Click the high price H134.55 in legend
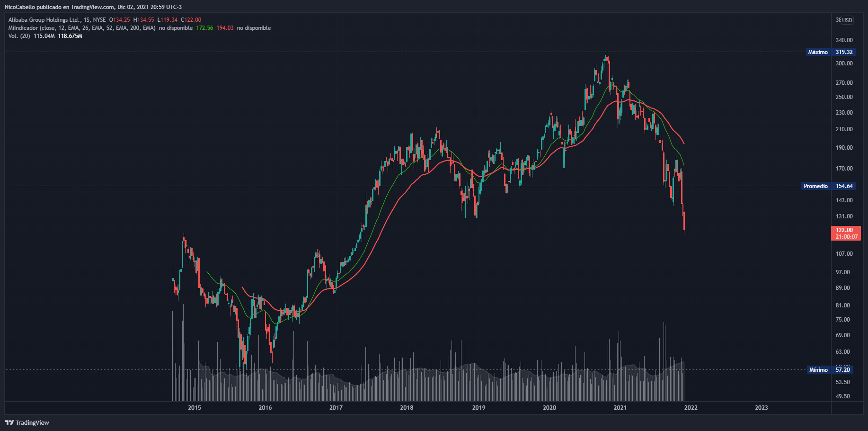This screenshot has height=431, width=868. click(x=143, y=20)
